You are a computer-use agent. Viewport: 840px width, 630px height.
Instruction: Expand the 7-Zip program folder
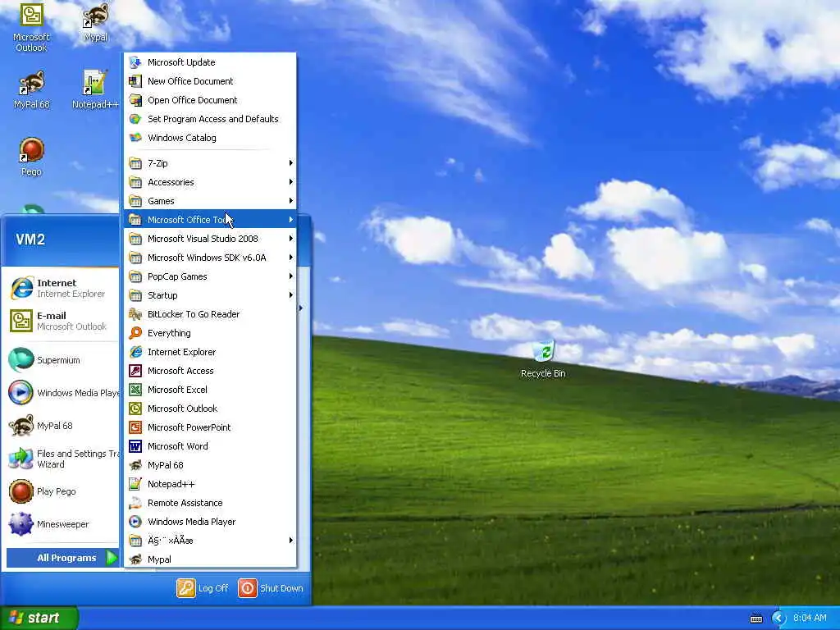210,163
